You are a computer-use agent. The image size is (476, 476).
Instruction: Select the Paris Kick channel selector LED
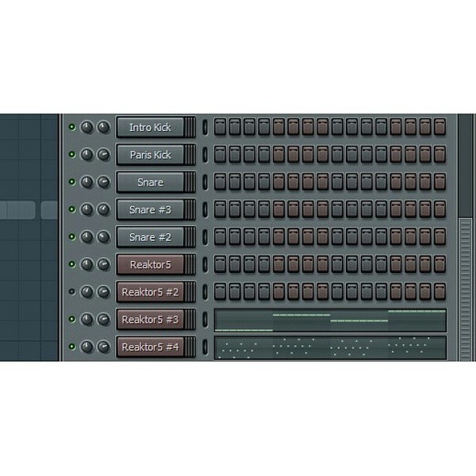point(205,155)
